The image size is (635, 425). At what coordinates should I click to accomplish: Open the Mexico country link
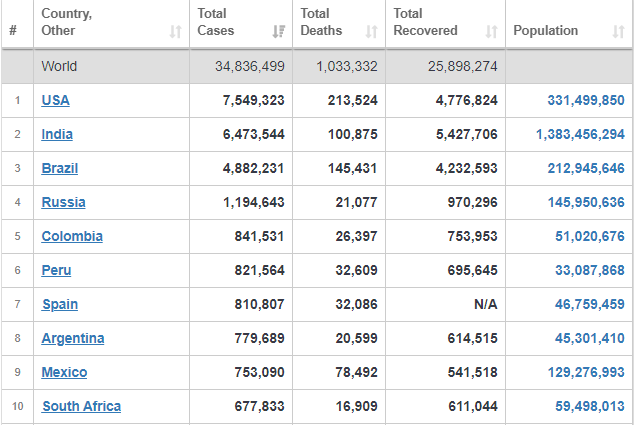(x=64, y=372)
